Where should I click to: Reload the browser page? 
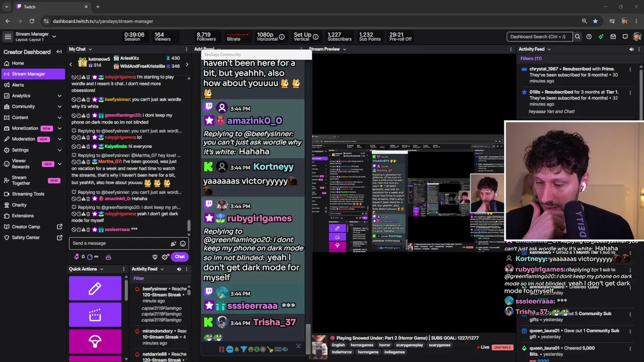pyautogui.click(x=32, y=21)
